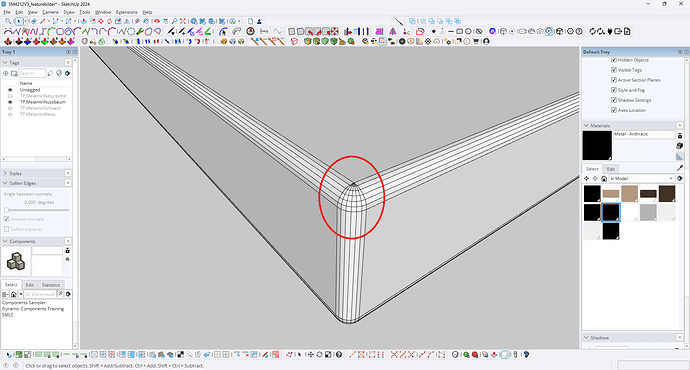The height and width of the screenshot is (370, 690).
Task: Click the outer shell solid tools icon
Action: (412, 21)
